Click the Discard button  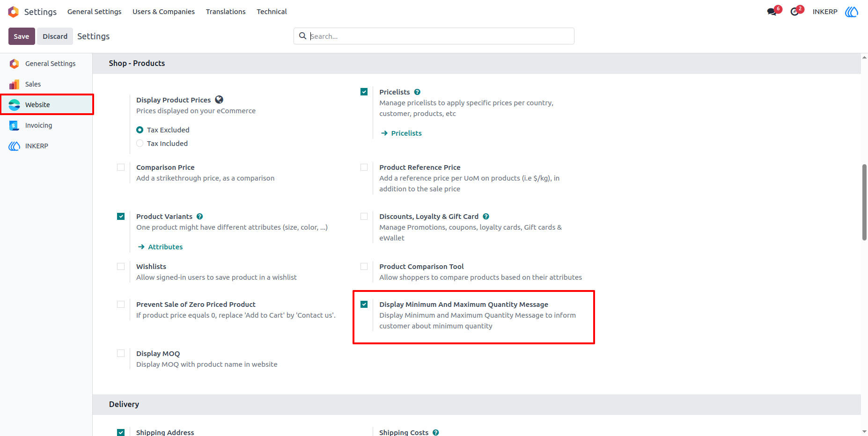[55, 36]
